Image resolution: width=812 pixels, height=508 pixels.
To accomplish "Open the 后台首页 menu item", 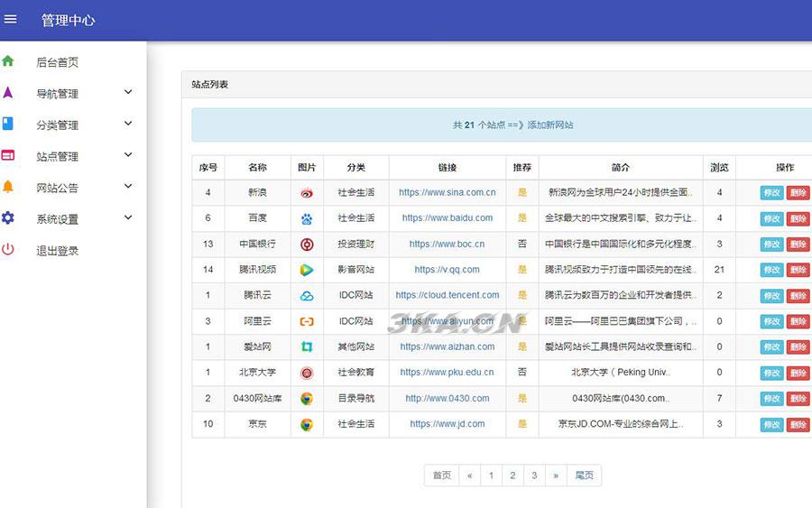I will click(x=57, y=62).
